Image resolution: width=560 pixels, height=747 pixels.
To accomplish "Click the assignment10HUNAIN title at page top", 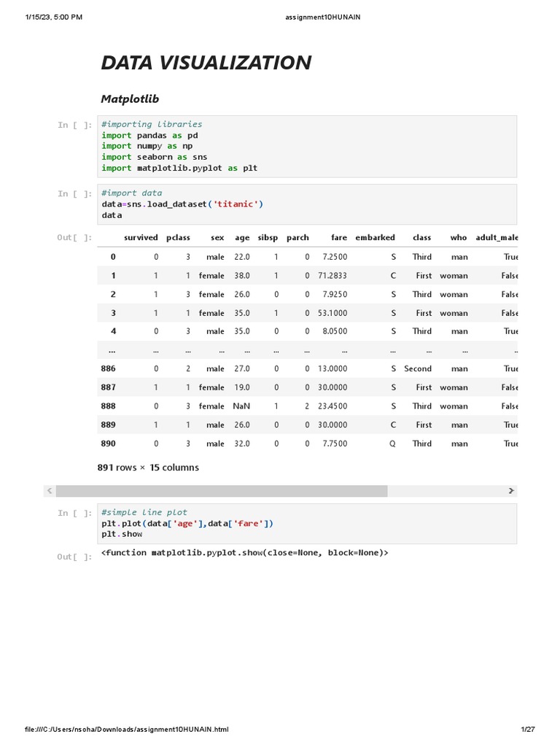I will 323,17.
